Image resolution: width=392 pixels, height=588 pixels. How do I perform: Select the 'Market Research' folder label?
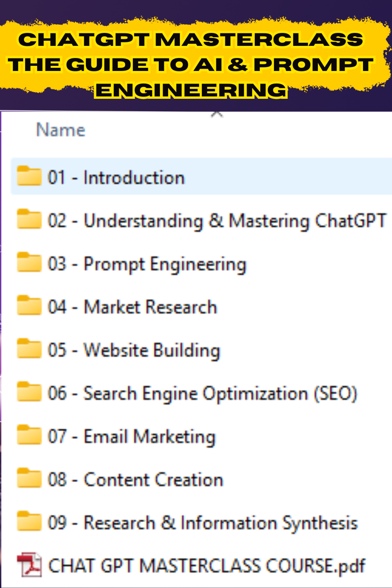point(151,307)
